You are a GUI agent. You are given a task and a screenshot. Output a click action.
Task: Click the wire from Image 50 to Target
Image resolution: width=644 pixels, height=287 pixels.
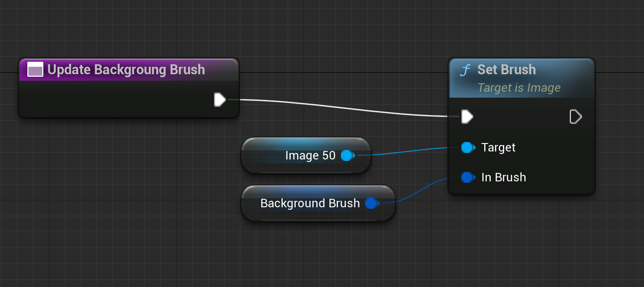point(408,151)
